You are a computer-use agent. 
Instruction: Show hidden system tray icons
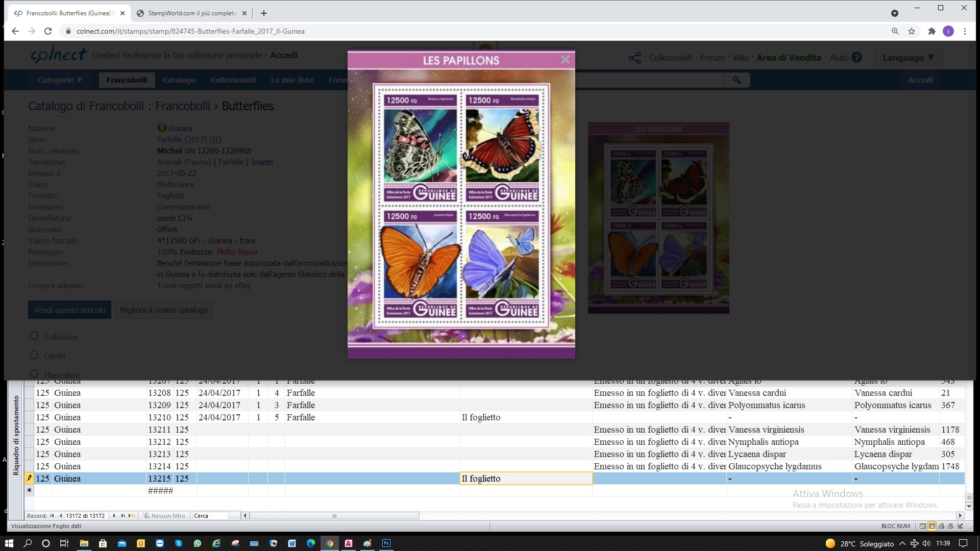(902, 543)
